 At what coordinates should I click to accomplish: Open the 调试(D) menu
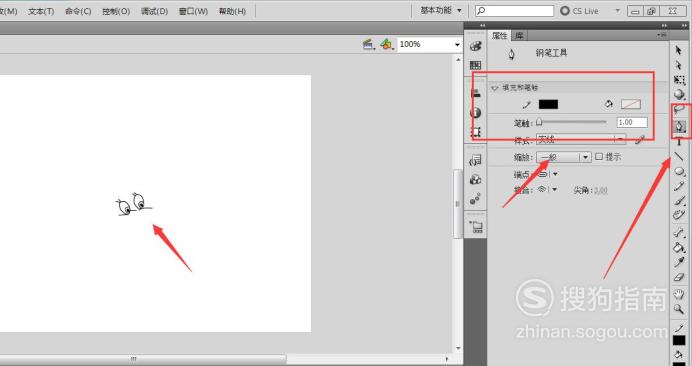[x=154, y=11]
